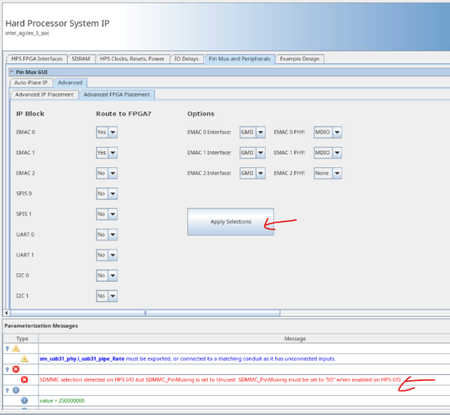The width and height of the screenshot is (450, 415).
Task: Collapse the warning messages group
Action: pos(7,349)
